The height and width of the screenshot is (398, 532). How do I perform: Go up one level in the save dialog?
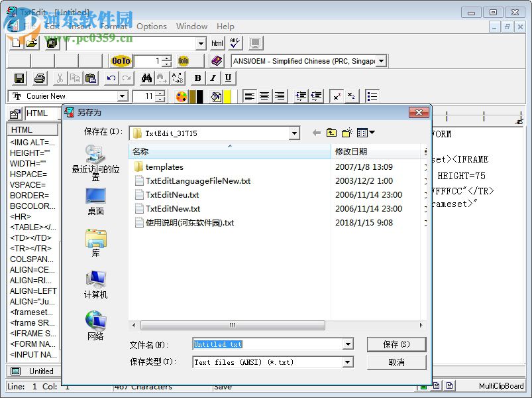coord(331,133)
